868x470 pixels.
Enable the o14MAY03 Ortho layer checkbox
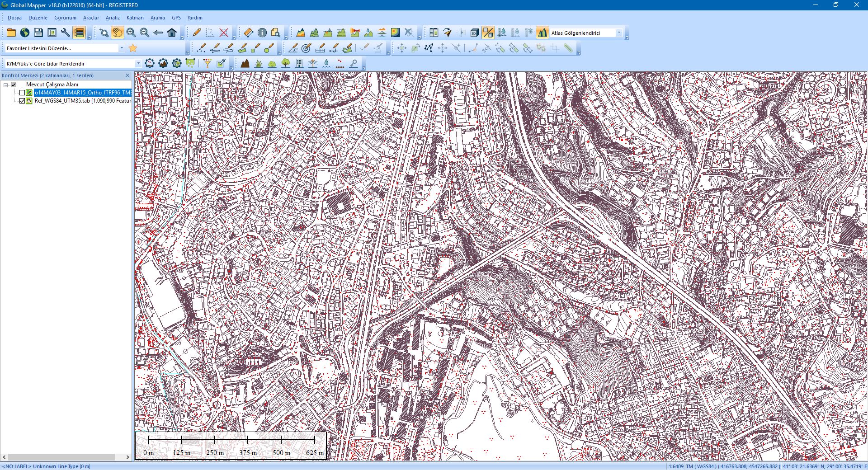click(x=22, y=93)
